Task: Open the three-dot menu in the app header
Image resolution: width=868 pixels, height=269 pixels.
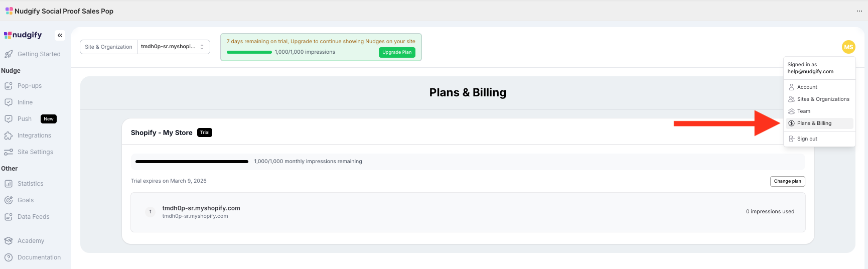Action: tap(859, 11)
